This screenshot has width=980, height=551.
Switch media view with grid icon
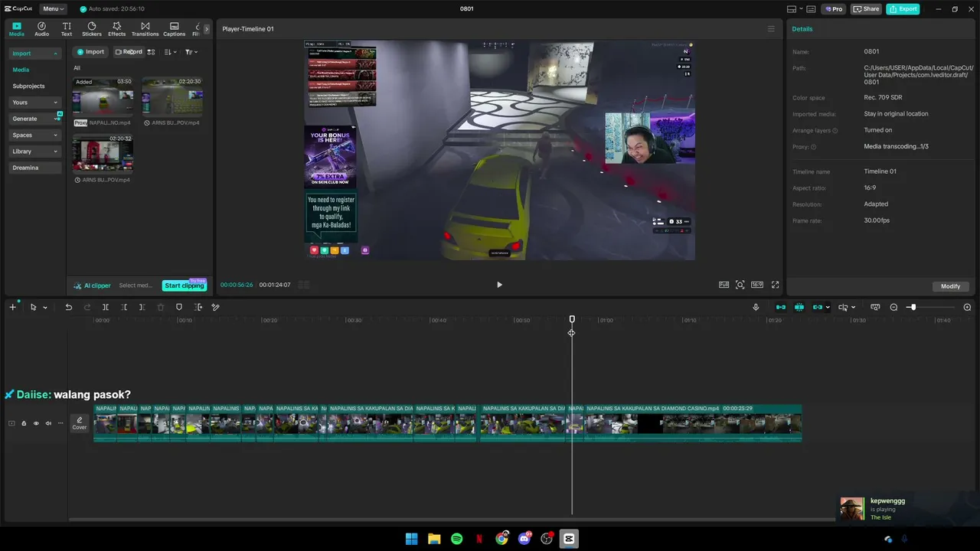coord(151,52)
